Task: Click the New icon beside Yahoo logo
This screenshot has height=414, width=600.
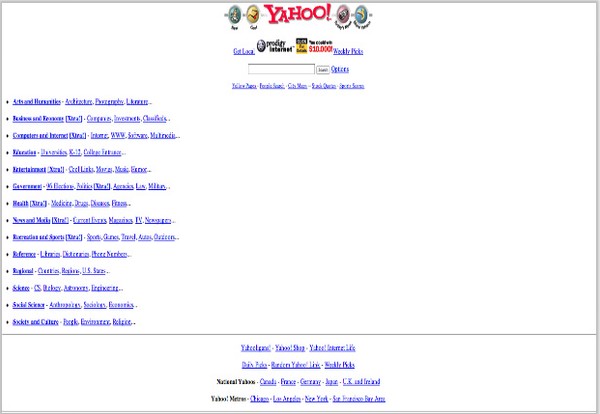Action: click(x=234, y=14)
